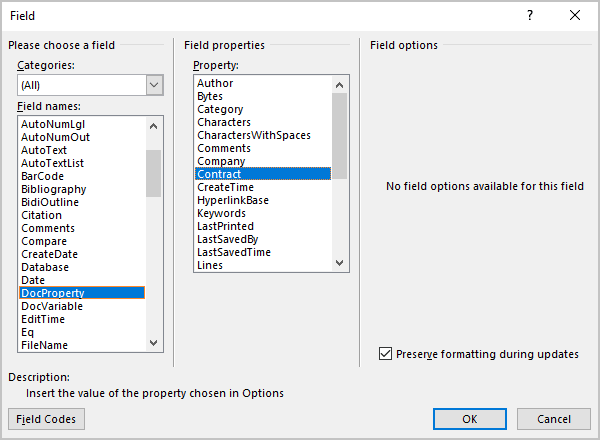
Task: Click the Field names scrollbar thumb
Action: pos(153,173)
